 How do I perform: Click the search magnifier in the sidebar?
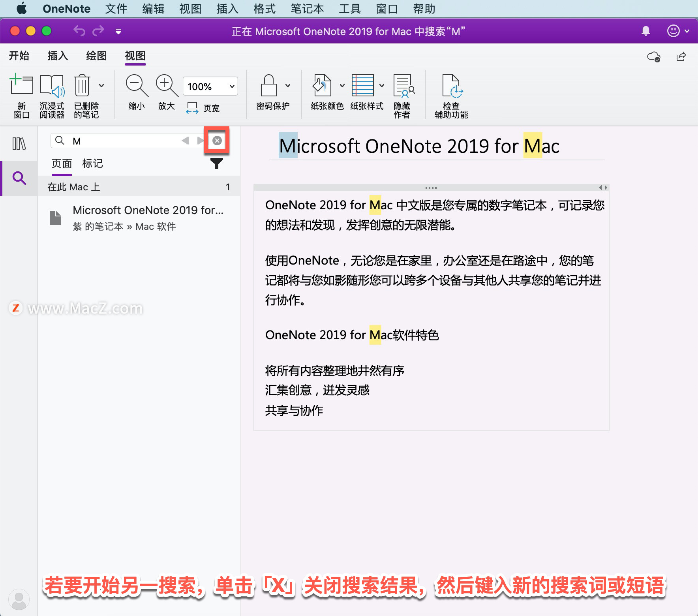click(19, 178)
